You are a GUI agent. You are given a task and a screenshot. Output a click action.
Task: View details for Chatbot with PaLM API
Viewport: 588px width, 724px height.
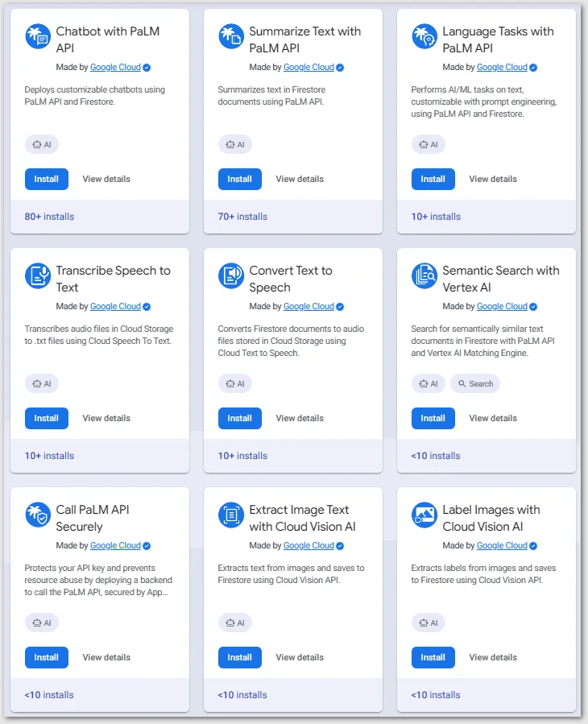tap(106, 179)
